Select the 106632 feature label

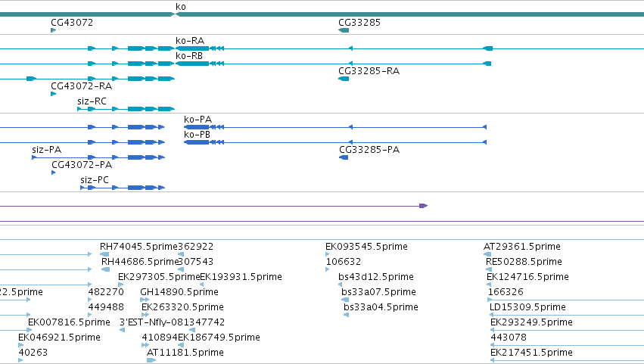344,262
